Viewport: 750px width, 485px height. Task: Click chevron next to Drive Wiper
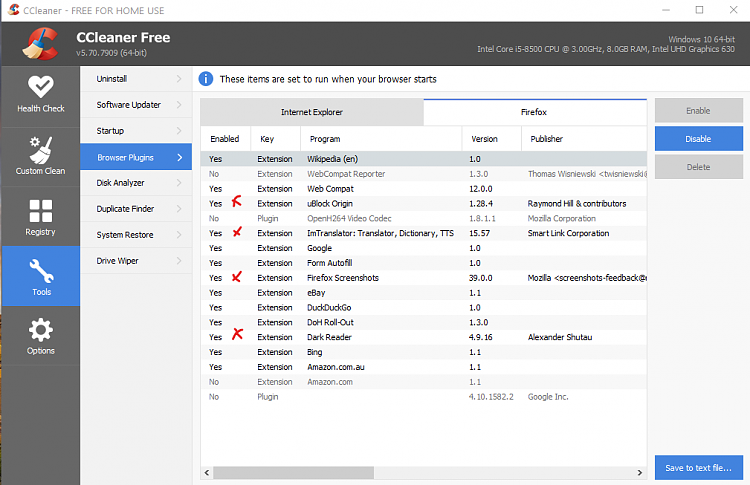click(x=179, y=261)
